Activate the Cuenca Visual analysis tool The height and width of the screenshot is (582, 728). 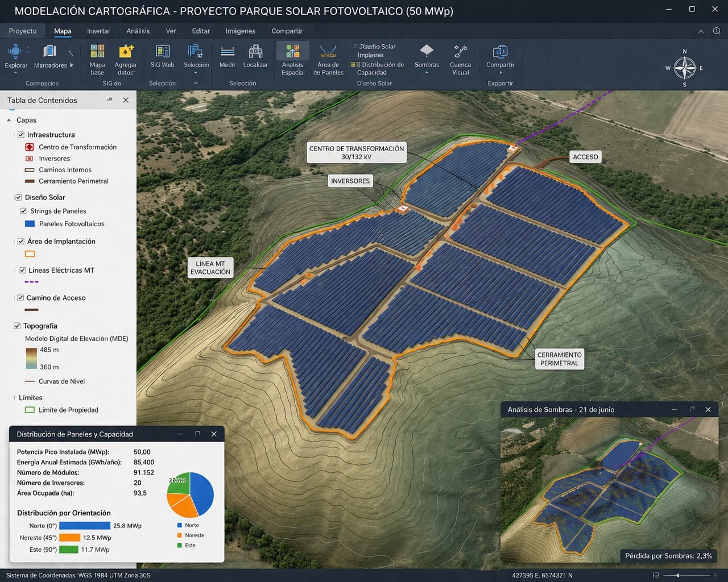(x=461, y=59)
